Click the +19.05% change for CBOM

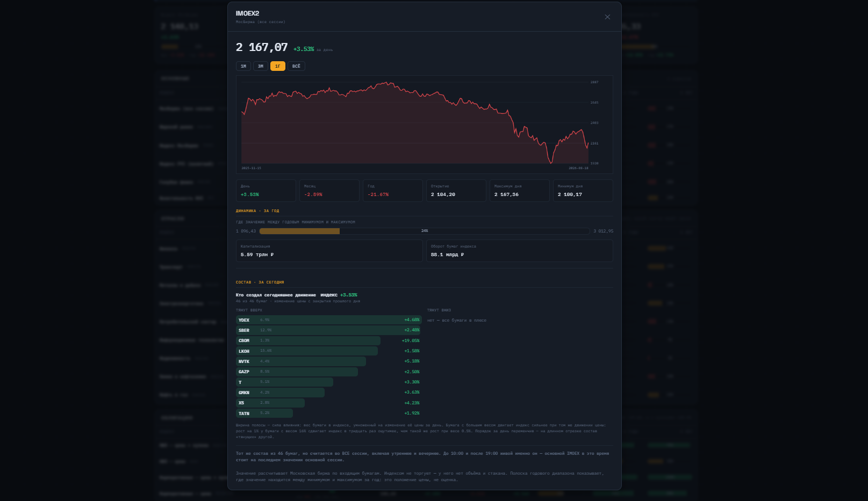click(x=411, y=340)
